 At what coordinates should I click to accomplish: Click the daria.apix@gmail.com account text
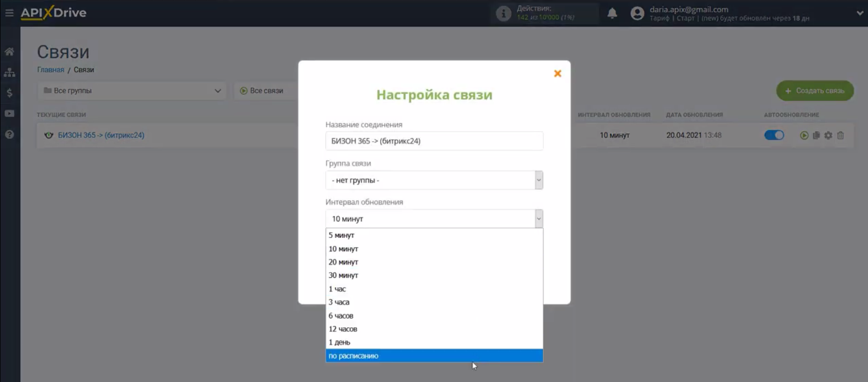(689, 9)
